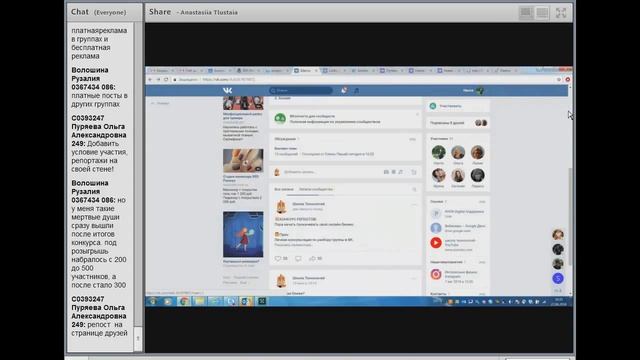Open the 'Записи сообщества' wall tab
640x360 pixels.
tap(316, 189)
